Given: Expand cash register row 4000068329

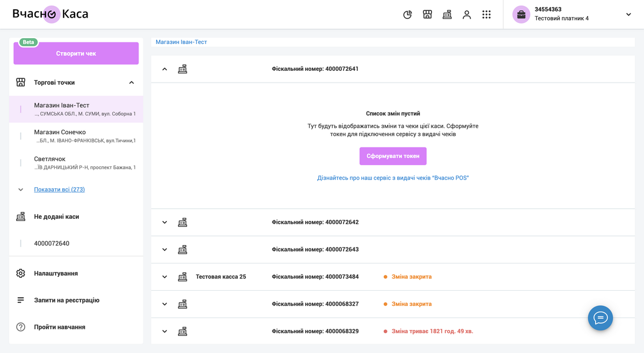Looking at the screenshot, I should click(165, 332).
